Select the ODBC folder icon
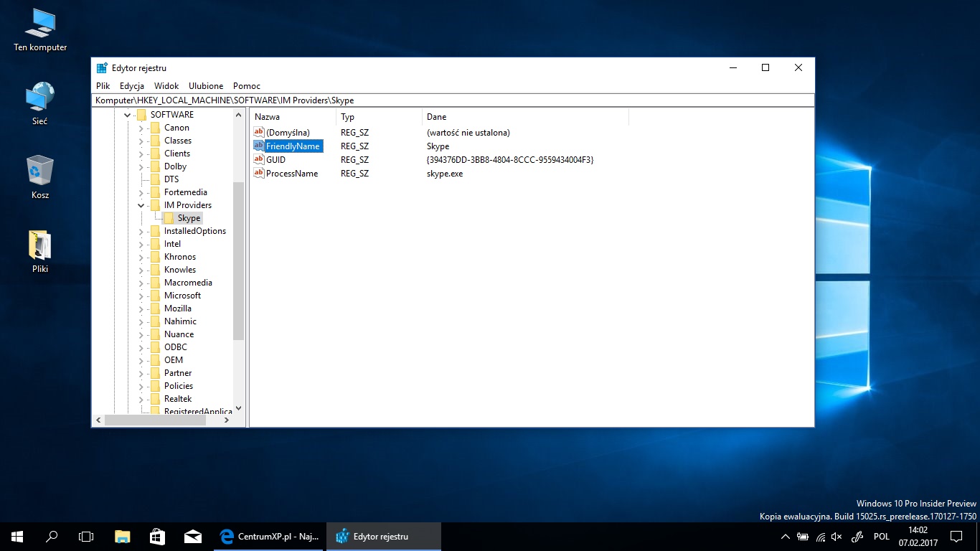Viewport: 980px width, 551px height. (x=155, y=347)
